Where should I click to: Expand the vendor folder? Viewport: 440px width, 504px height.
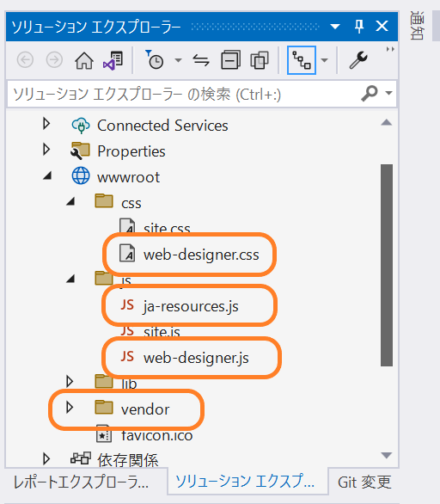click(70, 408)
